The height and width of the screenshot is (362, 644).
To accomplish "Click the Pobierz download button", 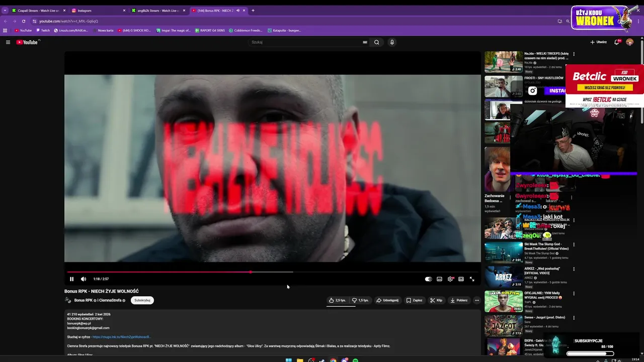I will 459,300.
